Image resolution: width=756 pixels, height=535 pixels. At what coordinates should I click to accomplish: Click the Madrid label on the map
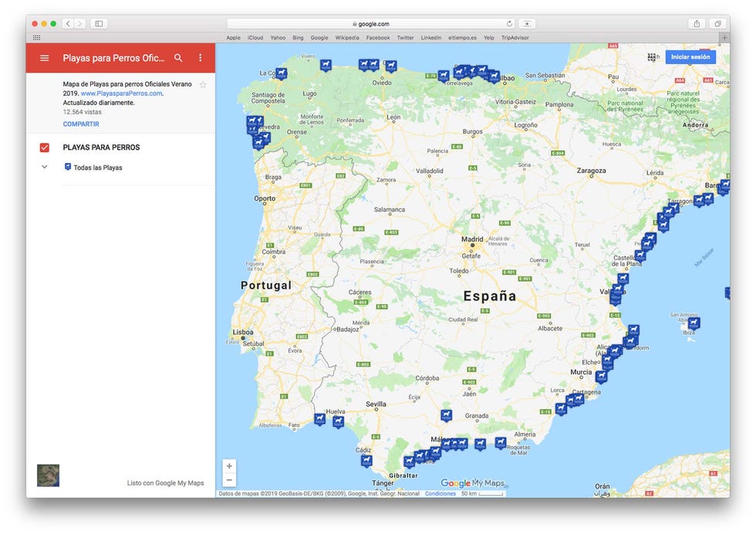(472, 239)
